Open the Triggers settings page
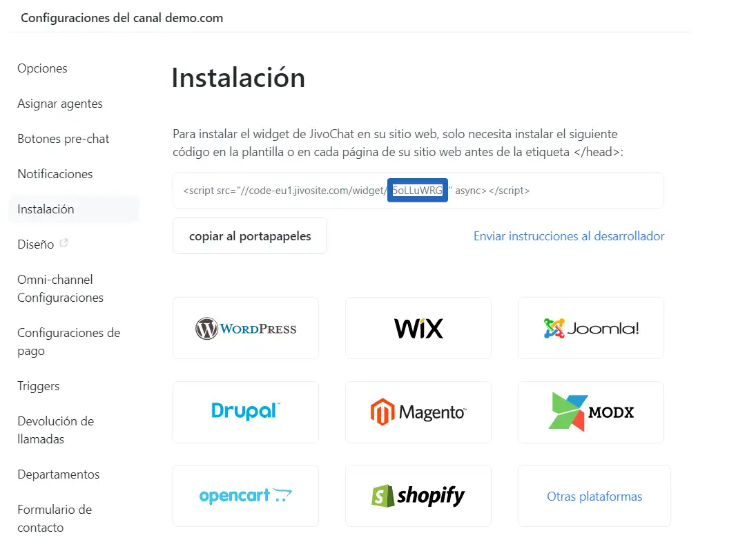 pyautogui.click(x=39, y=386)
